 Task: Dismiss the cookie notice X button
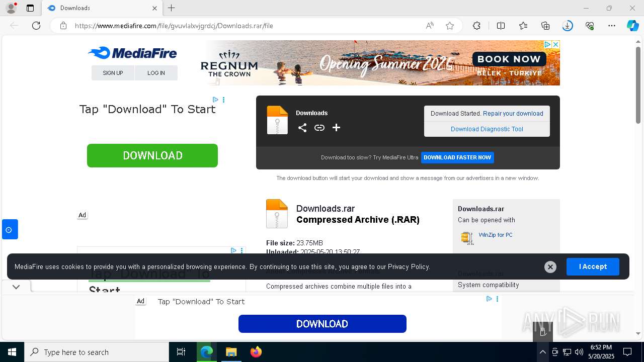click(550, 267)
